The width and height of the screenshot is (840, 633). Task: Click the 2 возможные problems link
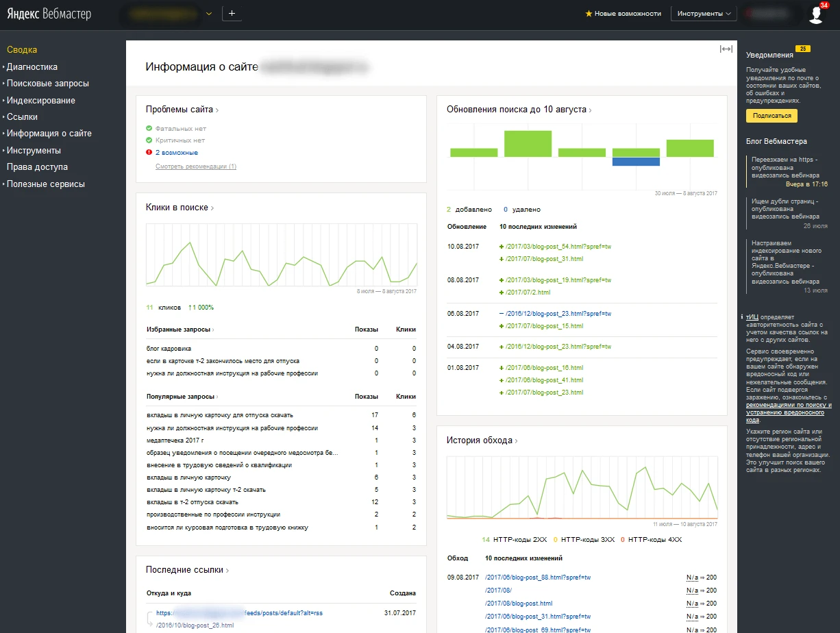[177, 153]
